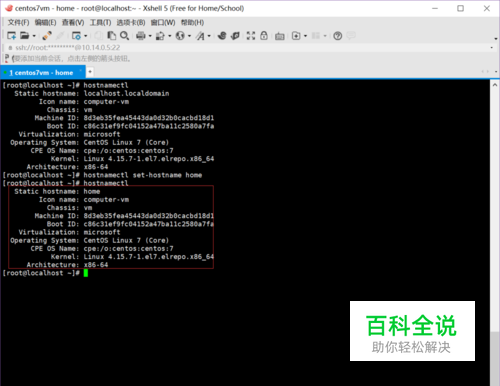Open the 编辑(E) menu
The width and height of the screenshot is (500, 386).
tap(45, 22)
